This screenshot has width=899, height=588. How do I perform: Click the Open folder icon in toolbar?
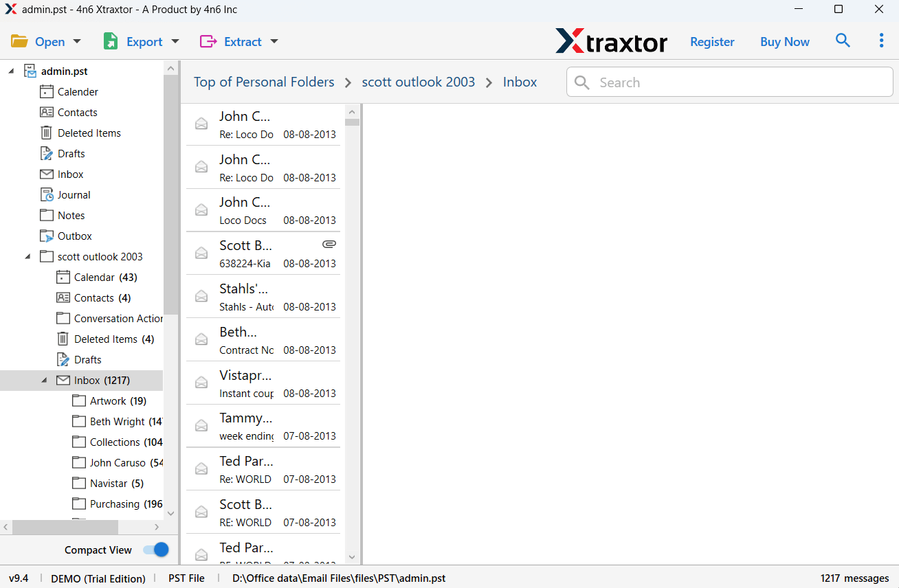19,41
